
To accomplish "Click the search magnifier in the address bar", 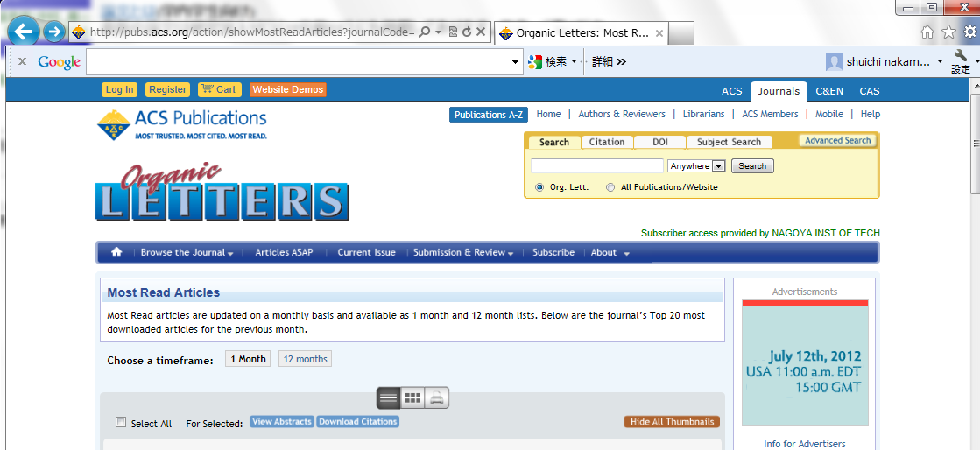I will point(425,32).
